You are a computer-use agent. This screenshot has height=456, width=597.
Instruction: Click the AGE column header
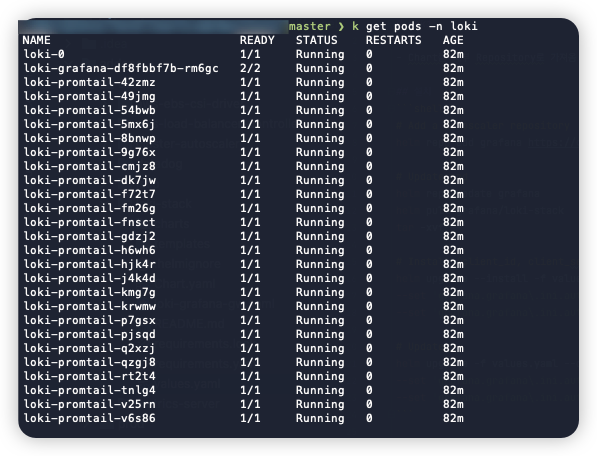coord(453,40)
